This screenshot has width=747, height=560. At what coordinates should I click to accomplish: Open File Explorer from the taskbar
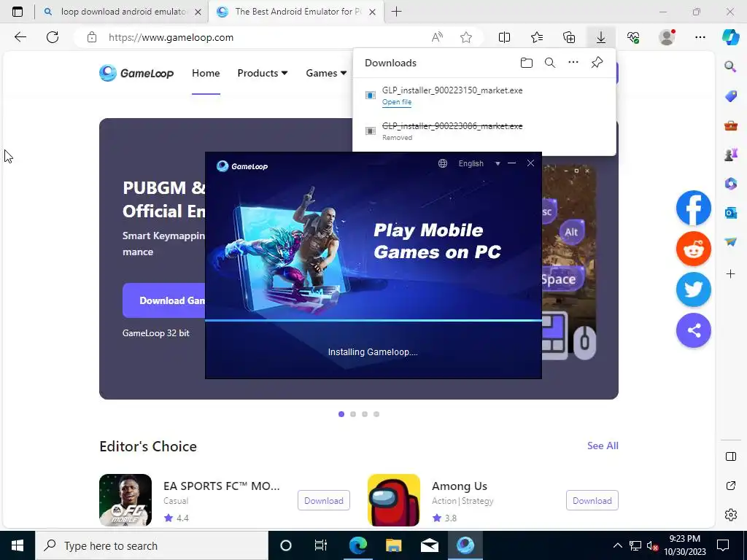(x=393, y=545)
